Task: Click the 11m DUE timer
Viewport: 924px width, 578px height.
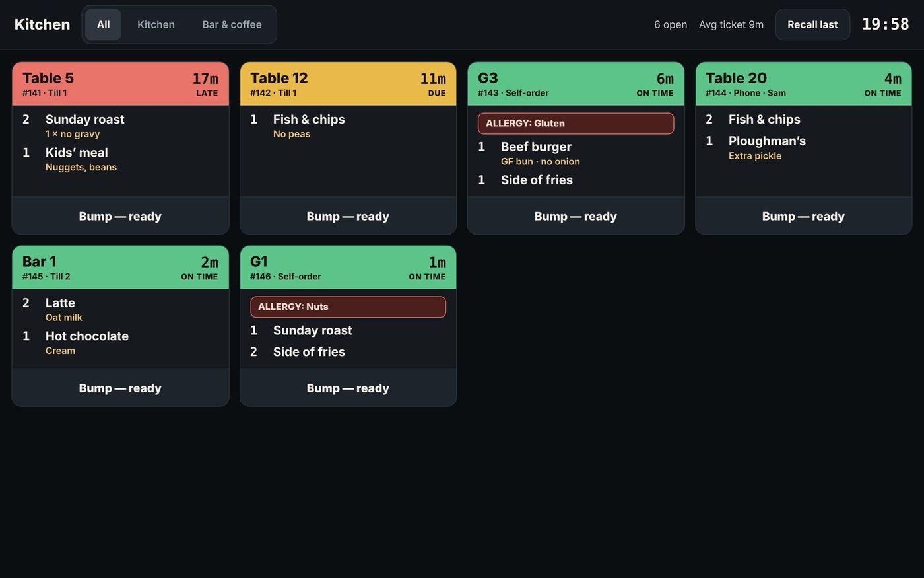Action: tap(433, 85)
